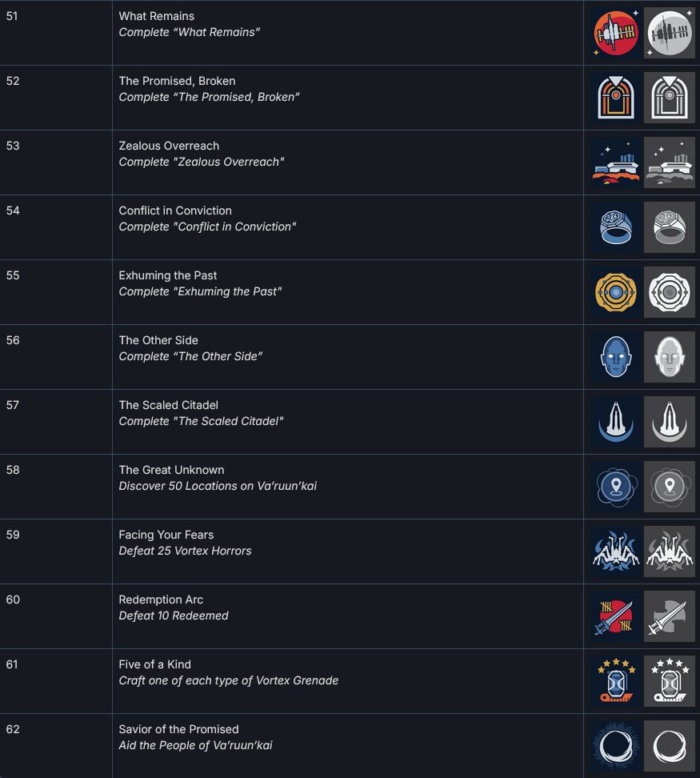Click the grayscale What Remains achievement icon

tap(670, 33)
